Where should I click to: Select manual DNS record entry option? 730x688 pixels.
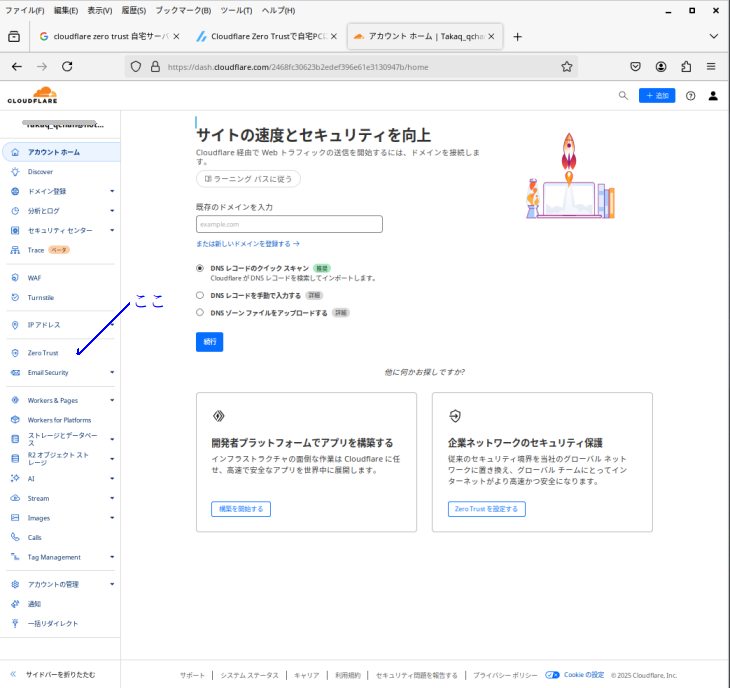coord(200,296)
